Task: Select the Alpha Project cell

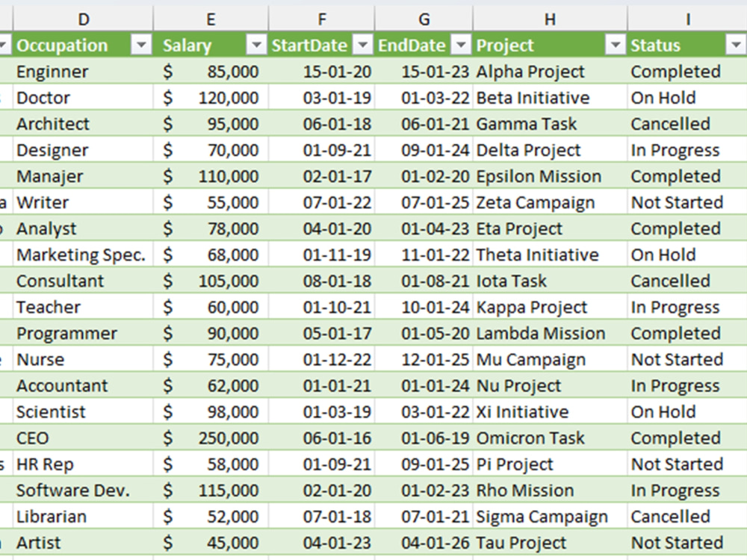Action: (550, 72)
